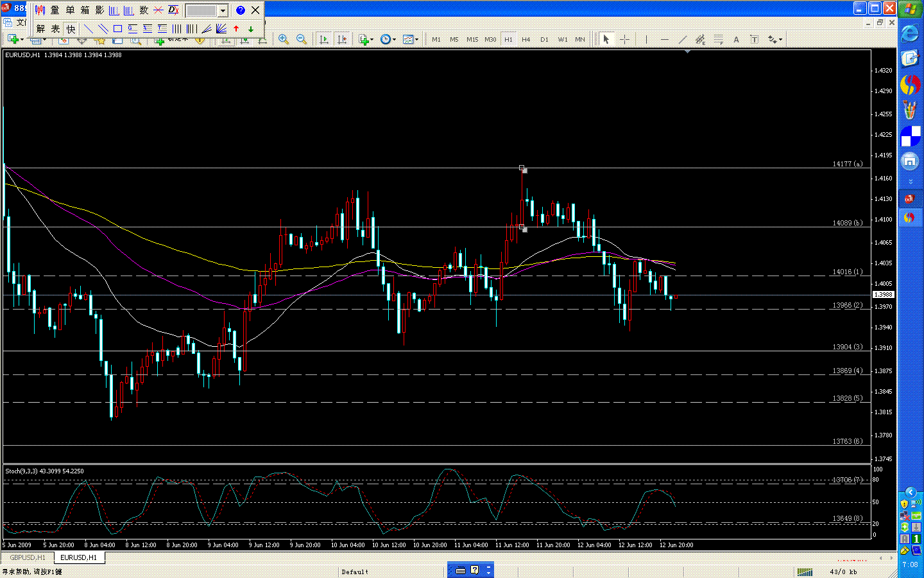The image size is (924, 578).
Task: Select the parallel lines channel tool
Action: 103,29
